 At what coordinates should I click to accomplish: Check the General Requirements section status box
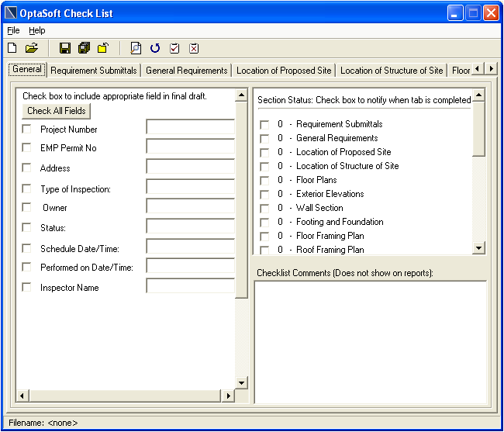point(264,139)
